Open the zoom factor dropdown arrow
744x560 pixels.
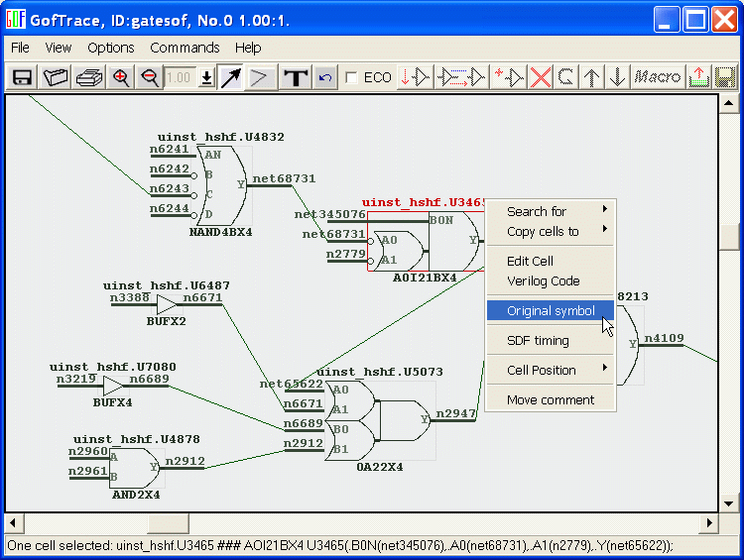click(x=206, y=77)
